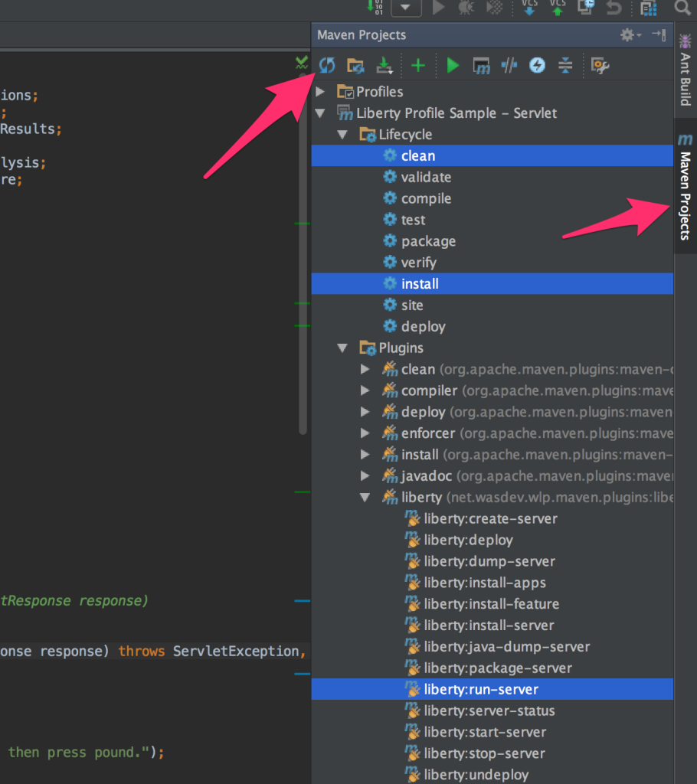697x784 pixels.
Task: Select the Profiles folder label
Action: [379, 92]
